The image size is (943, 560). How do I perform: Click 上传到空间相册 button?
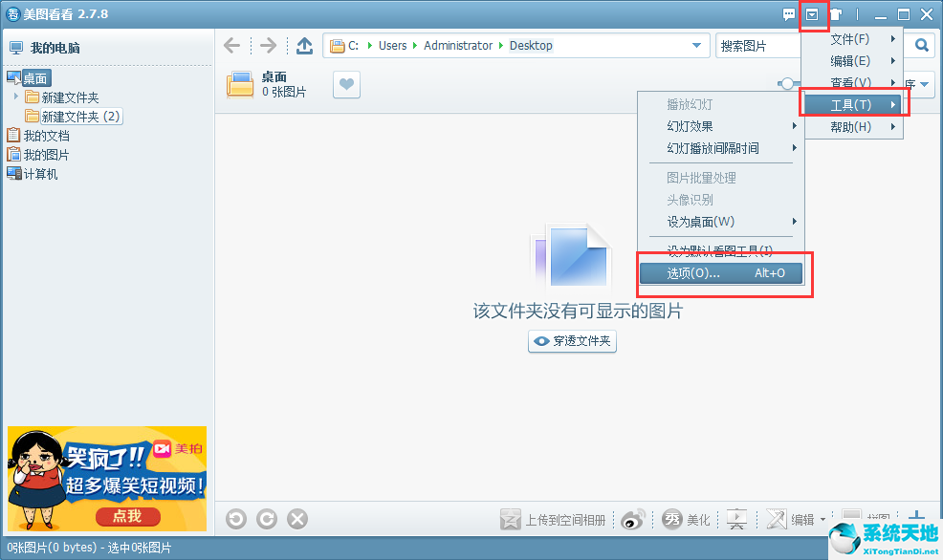coord(555,520)
